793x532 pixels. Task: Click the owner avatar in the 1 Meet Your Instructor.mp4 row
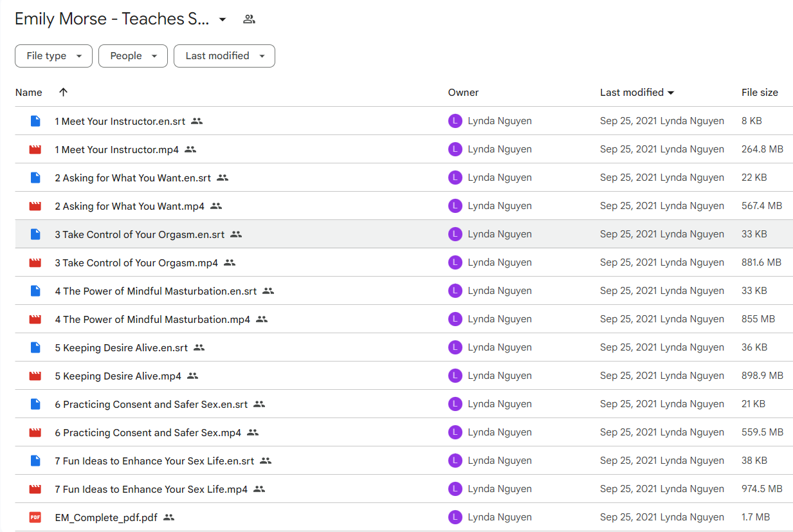point(455,149)
